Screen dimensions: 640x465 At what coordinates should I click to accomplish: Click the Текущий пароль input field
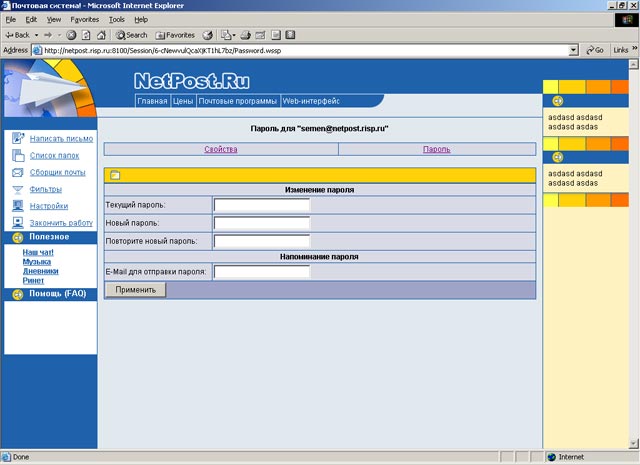(262, 205)
